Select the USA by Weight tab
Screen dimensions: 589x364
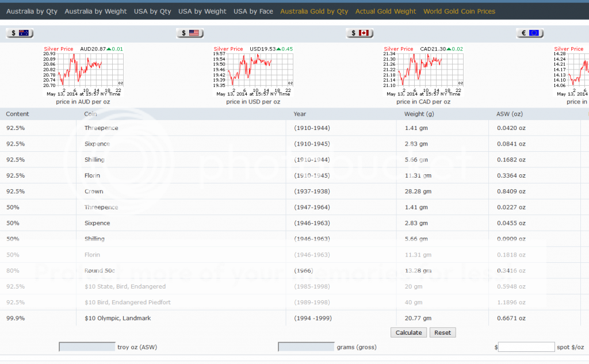202,12
